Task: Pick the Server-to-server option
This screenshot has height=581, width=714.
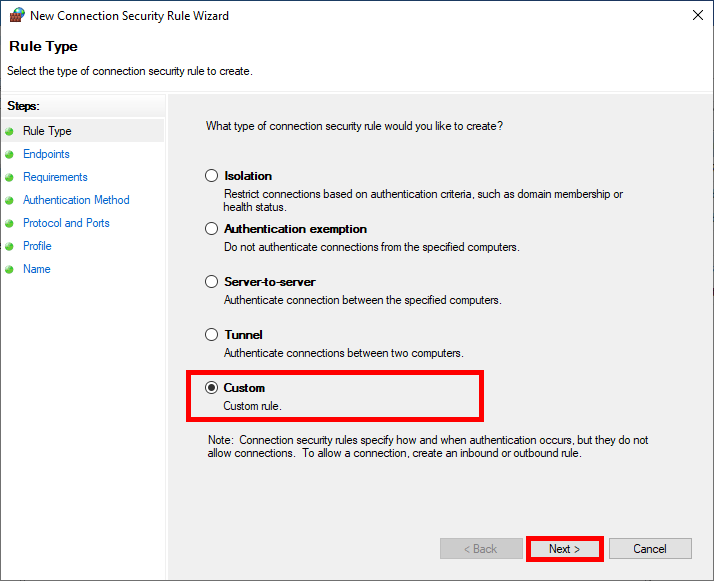Action: pyautogui.click(x=211, y=282)
